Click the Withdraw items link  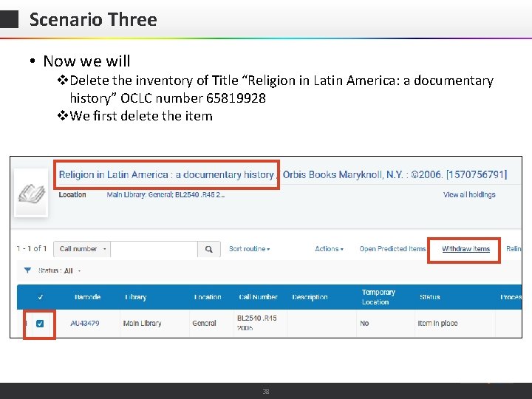[x=465, y=249]
